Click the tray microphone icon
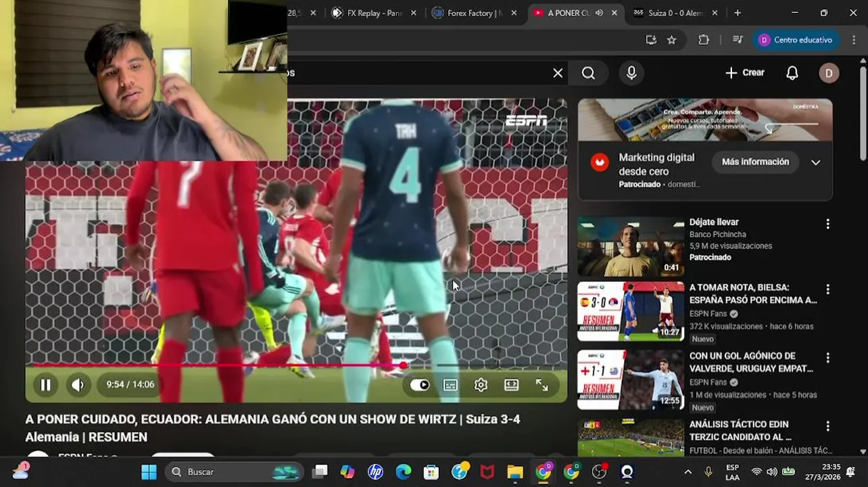 pos(708,471)
